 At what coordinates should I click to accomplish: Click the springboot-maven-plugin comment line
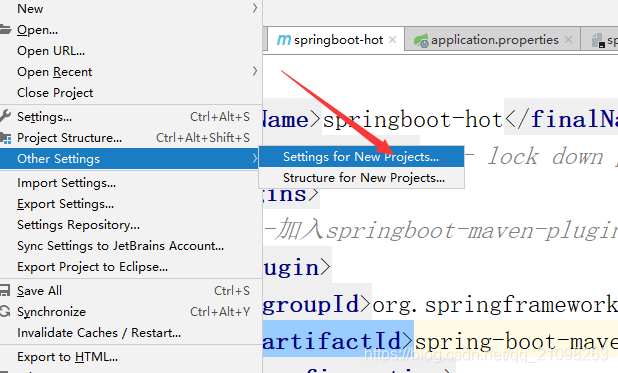[x=440, y=231]
